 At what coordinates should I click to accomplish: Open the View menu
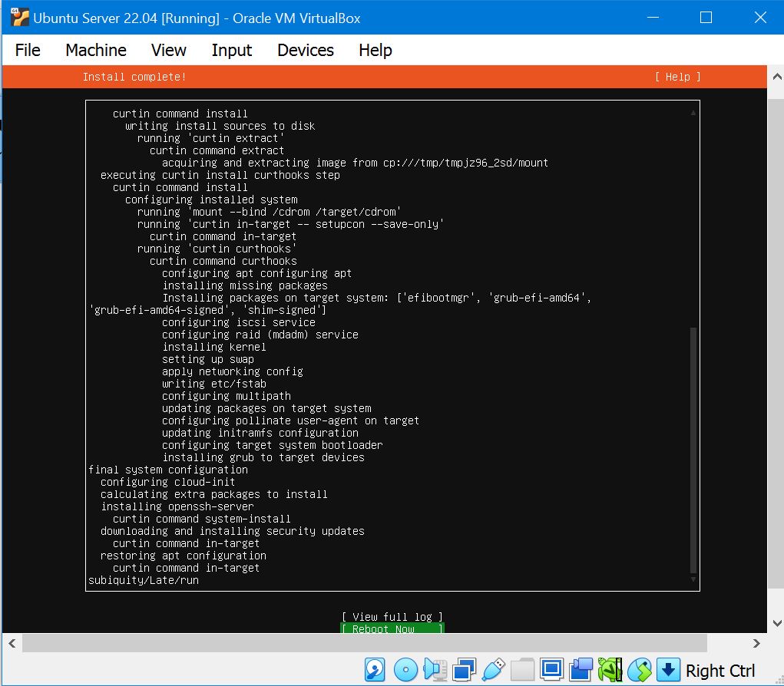(168, 50)
